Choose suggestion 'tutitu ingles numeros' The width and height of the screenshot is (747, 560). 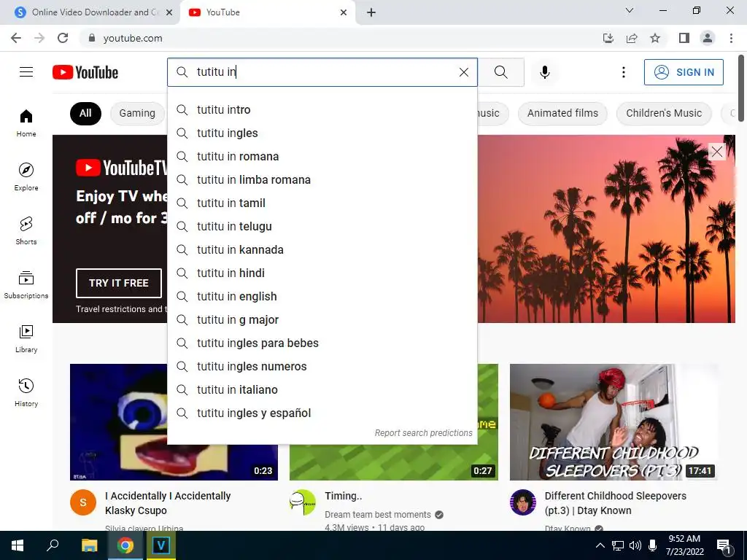322,366
